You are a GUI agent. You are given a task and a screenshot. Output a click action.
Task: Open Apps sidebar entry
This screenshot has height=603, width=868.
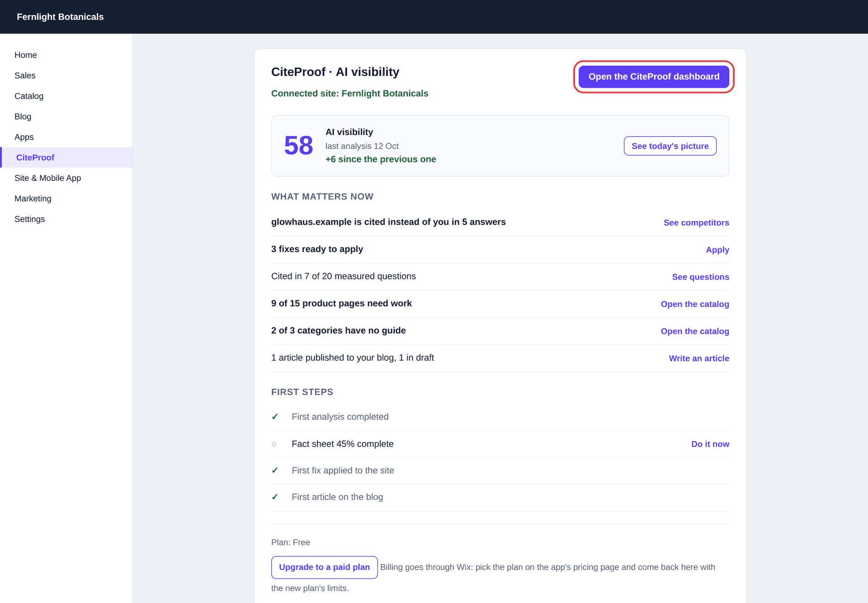[x=66, y=137]
